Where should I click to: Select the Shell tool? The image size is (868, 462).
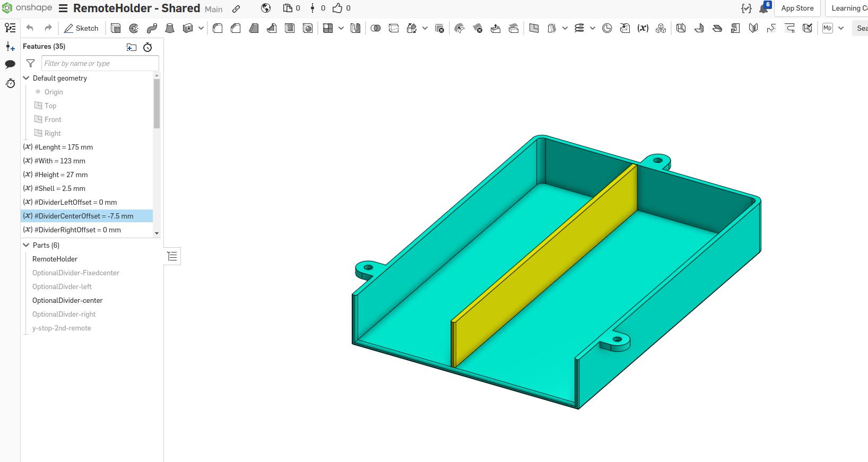[x=290, y=28]
